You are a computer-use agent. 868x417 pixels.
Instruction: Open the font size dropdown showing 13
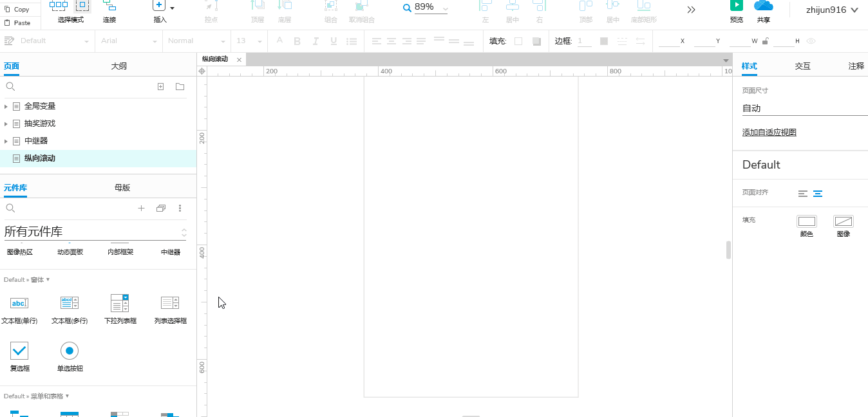point(249,41)
